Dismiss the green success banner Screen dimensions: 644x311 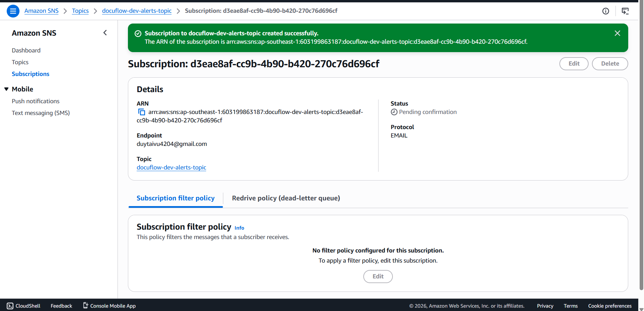pyautogui.click(x=617, y=33)
